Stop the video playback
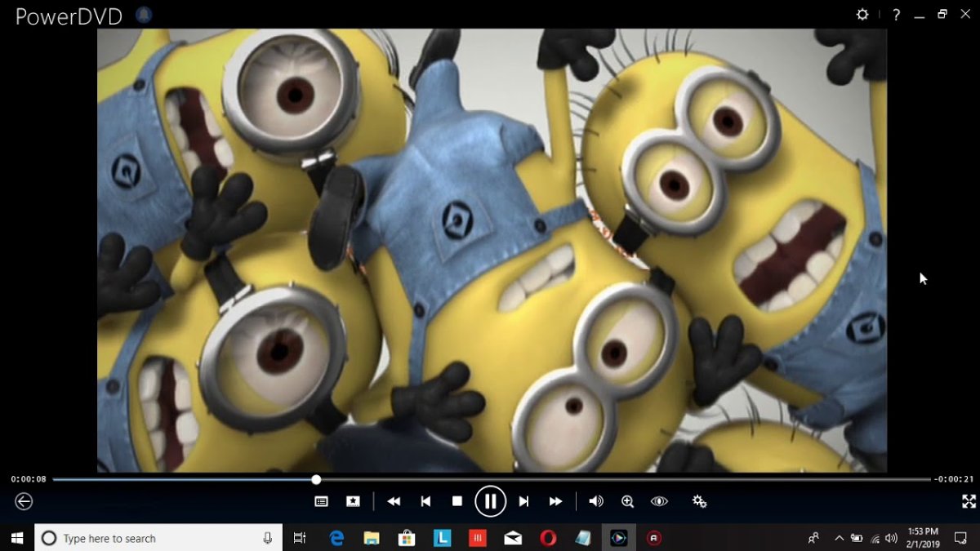 coord(457,501)
